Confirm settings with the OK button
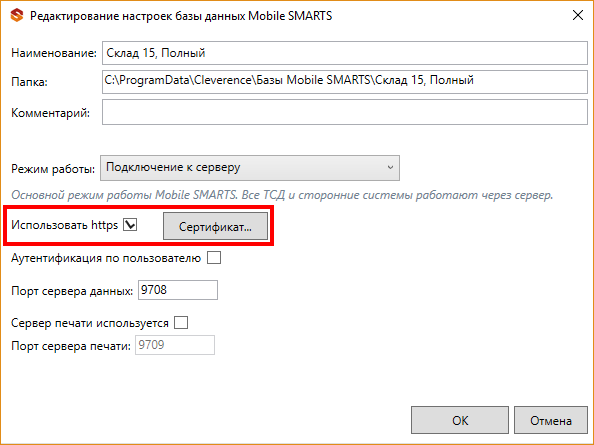Screen dimensions: 594x445 click(x=460, y=420)
